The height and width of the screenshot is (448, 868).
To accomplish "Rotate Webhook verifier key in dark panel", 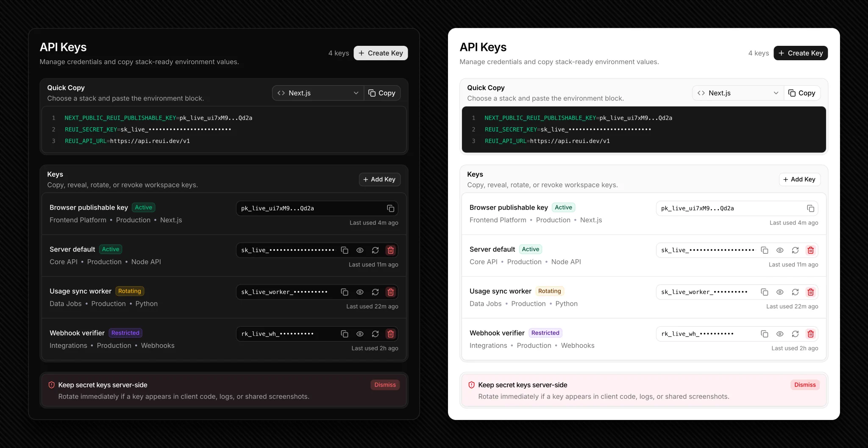I will tap(375, 334).
